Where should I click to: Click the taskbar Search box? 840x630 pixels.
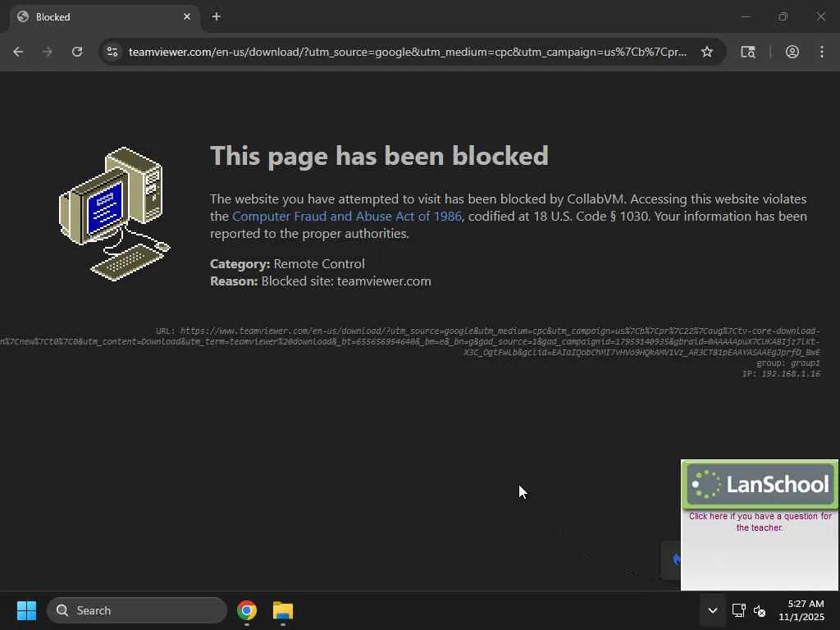137,610
